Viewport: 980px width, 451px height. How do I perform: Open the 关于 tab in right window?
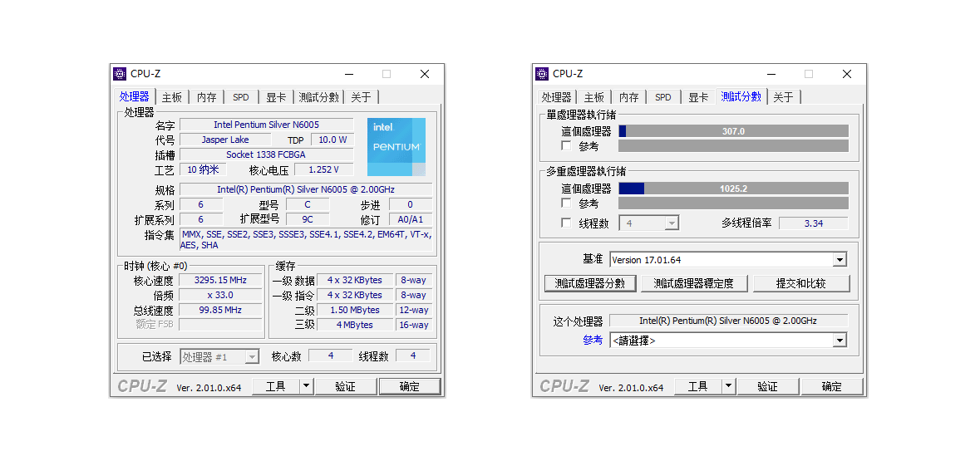(783, 97)
